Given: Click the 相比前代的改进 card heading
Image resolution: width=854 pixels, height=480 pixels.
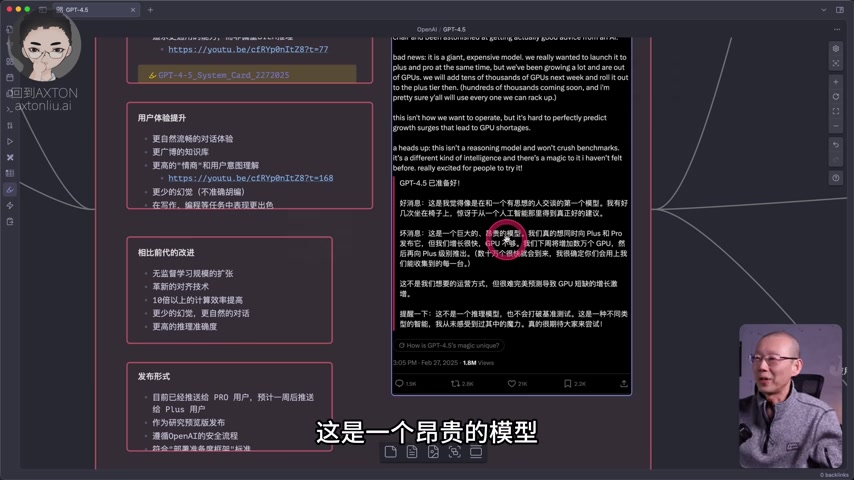Looking at the screenshot, I should (x=166, y=252).
